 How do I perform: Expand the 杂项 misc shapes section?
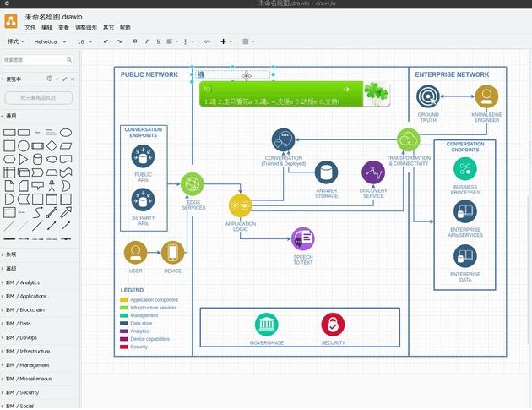point(11,254)
